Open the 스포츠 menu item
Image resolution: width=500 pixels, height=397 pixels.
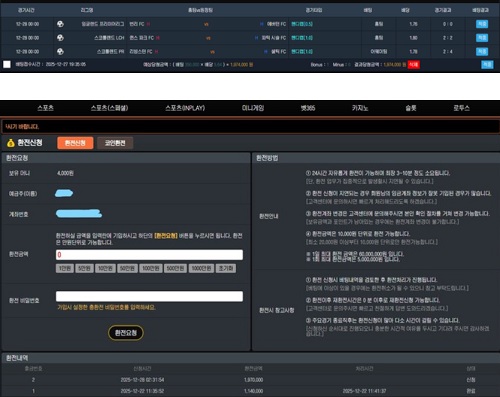pyautogui.click(x=46, y=108)
